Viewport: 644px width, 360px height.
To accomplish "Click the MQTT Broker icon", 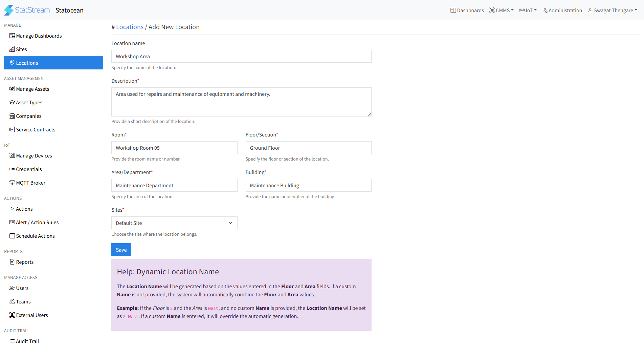I will (12, 183).
